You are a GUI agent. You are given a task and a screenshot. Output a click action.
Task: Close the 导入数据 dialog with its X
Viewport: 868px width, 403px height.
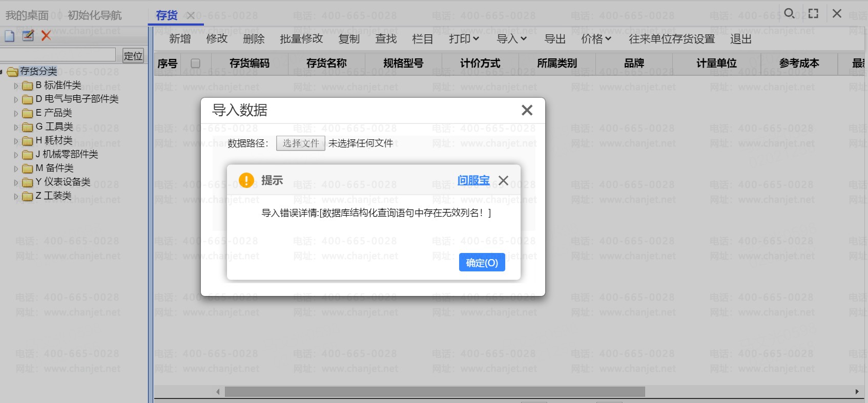click(527, 110)
